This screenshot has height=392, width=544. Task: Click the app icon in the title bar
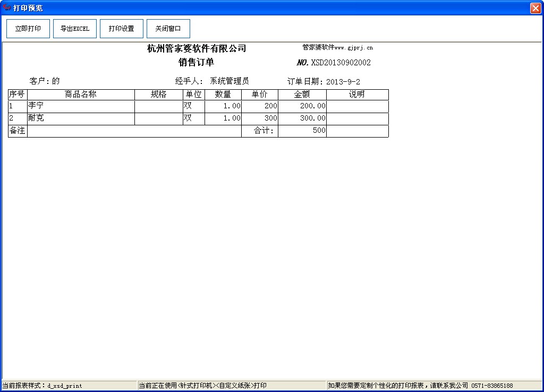click(x=7, y=8)
